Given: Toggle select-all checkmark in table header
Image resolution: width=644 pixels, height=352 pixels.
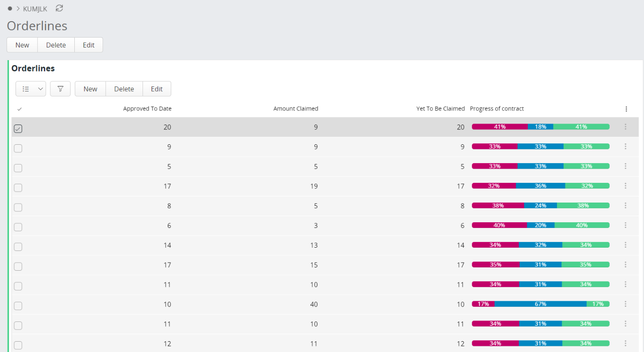Looking at the screenshot, I should [19, 109].
